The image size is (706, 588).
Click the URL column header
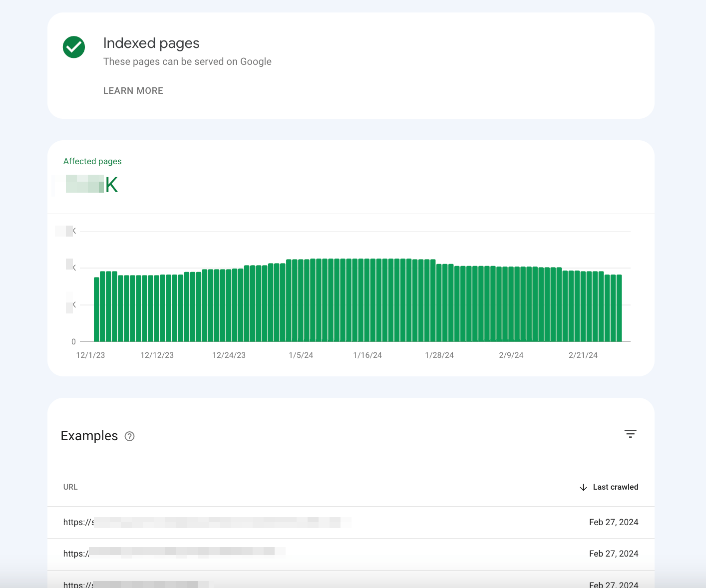click(70, 487)
